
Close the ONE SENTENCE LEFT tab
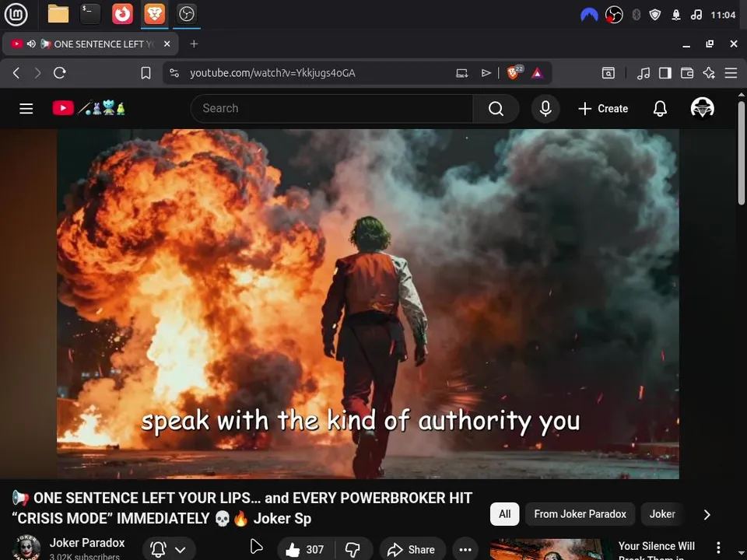[x=167, y=44]
